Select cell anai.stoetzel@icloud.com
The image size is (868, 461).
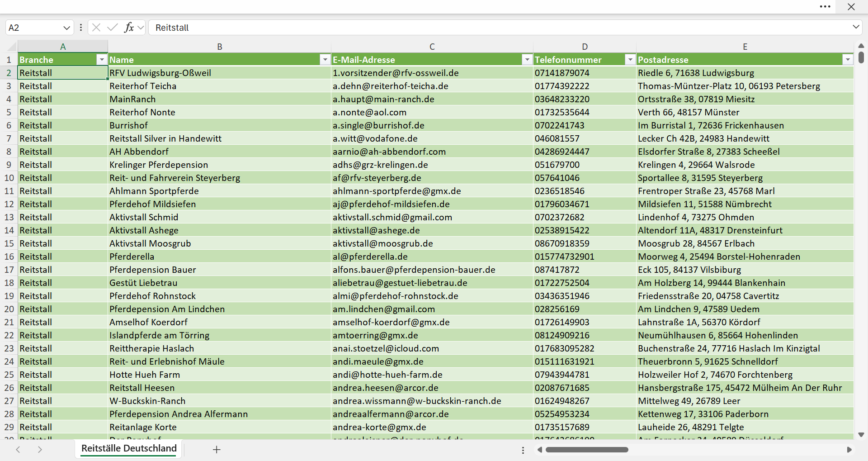432,348
